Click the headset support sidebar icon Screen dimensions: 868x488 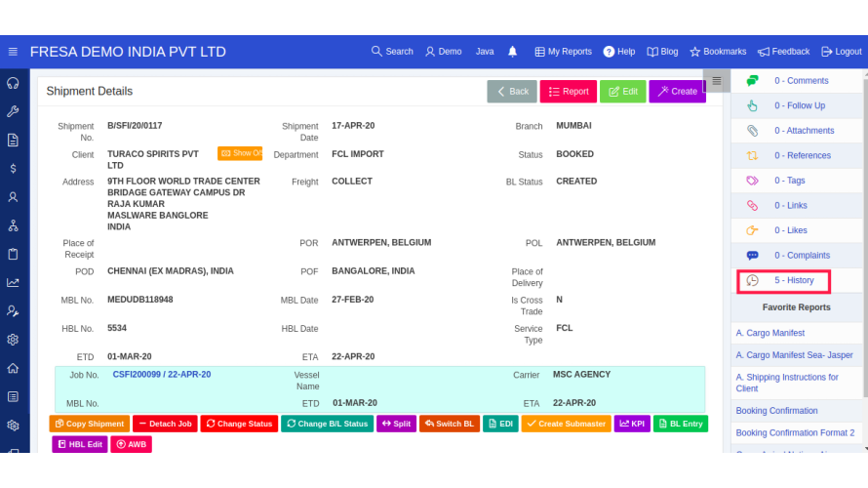pyautogui.click(x=13, y=83)
